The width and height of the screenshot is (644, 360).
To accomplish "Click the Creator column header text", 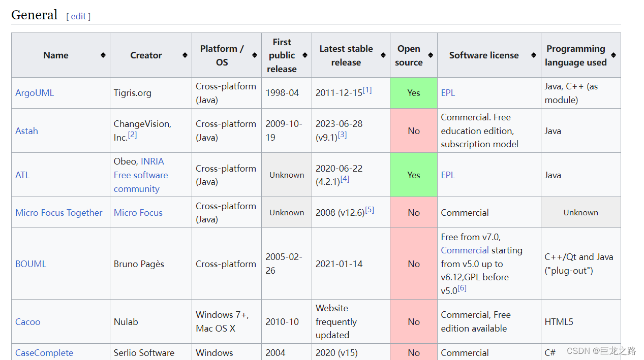I will pyautogui.click(x=146, y=55).
